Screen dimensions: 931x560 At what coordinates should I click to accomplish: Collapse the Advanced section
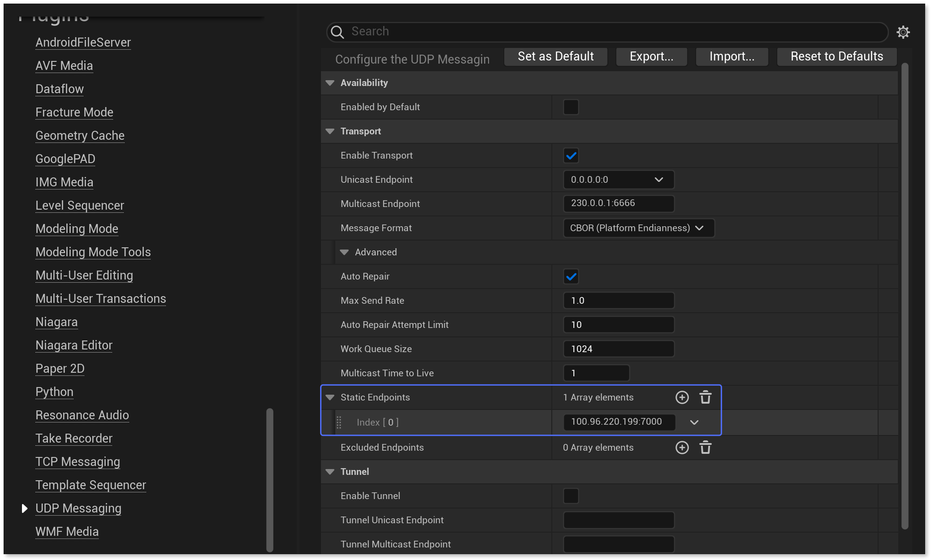344,252
